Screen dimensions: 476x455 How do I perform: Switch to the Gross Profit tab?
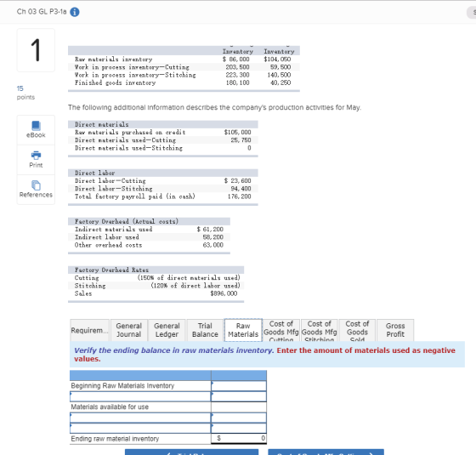click(395, 330)
